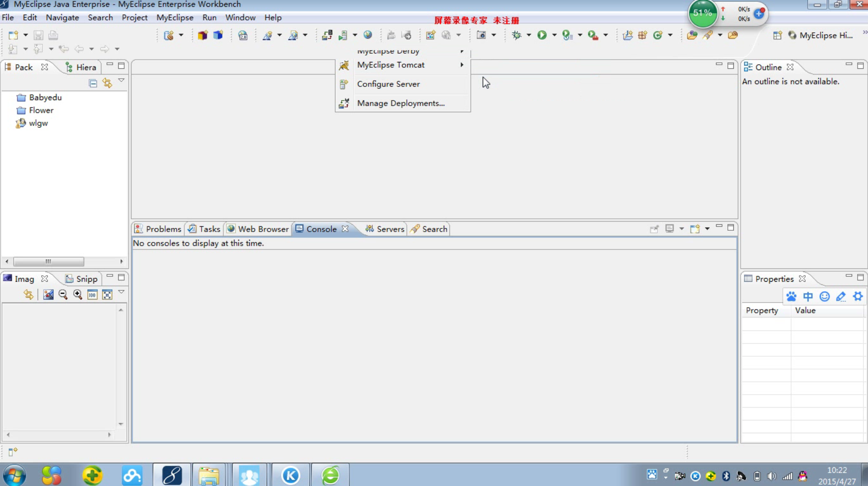
Task: Click the Open Perspective icon
Action: (777, 35)
